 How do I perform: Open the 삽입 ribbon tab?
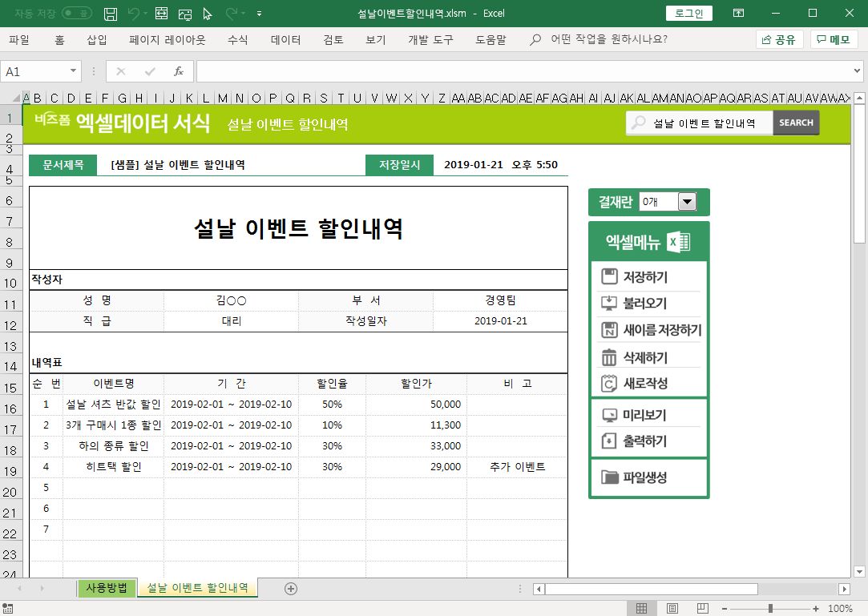coord(96,40)
